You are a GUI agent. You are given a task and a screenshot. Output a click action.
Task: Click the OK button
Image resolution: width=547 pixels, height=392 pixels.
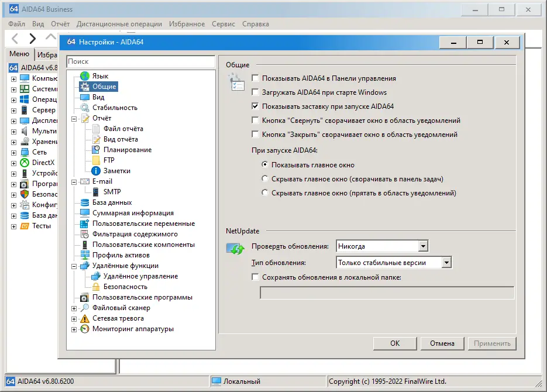coord(395,343)
